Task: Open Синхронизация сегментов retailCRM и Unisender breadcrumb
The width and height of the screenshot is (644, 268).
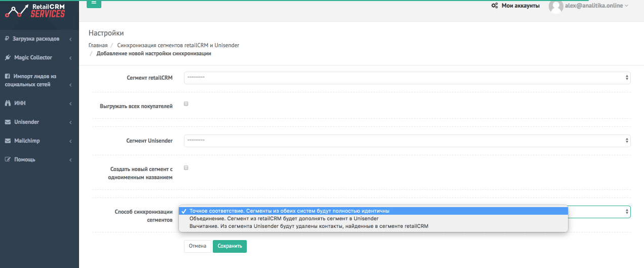Action: click(178, 45)
